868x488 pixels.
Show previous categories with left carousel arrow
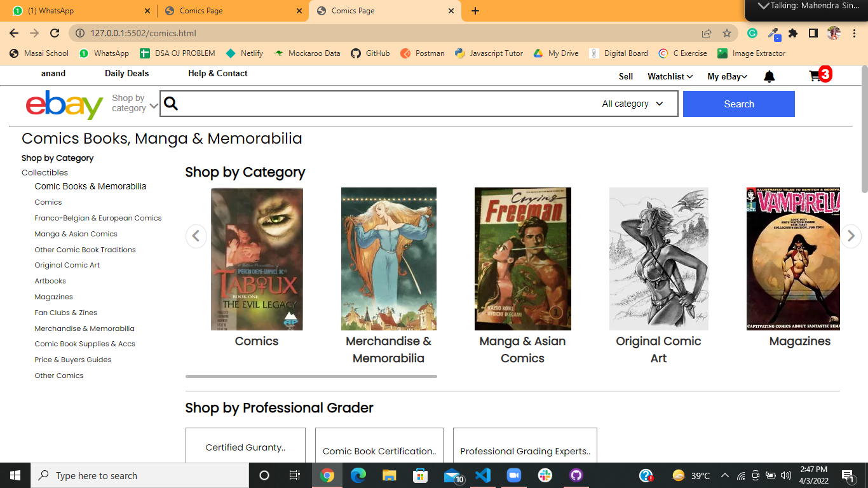coord(196,236)
